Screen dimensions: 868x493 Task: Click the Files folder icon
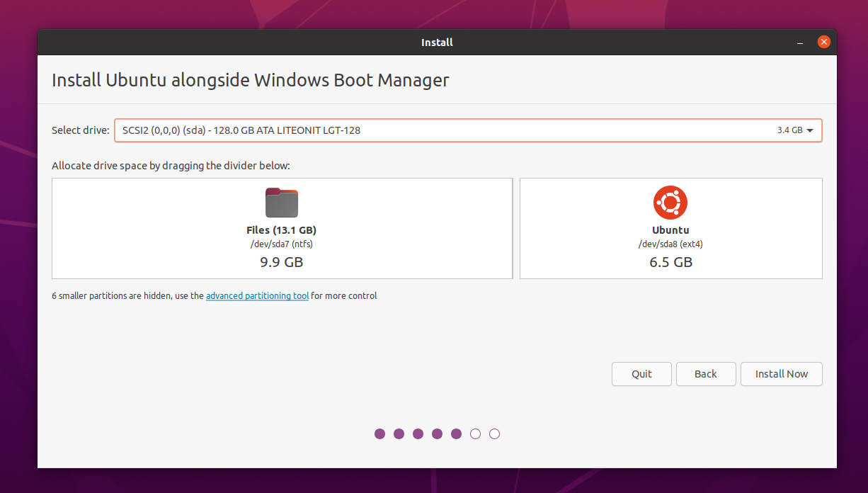click(282, 203)
